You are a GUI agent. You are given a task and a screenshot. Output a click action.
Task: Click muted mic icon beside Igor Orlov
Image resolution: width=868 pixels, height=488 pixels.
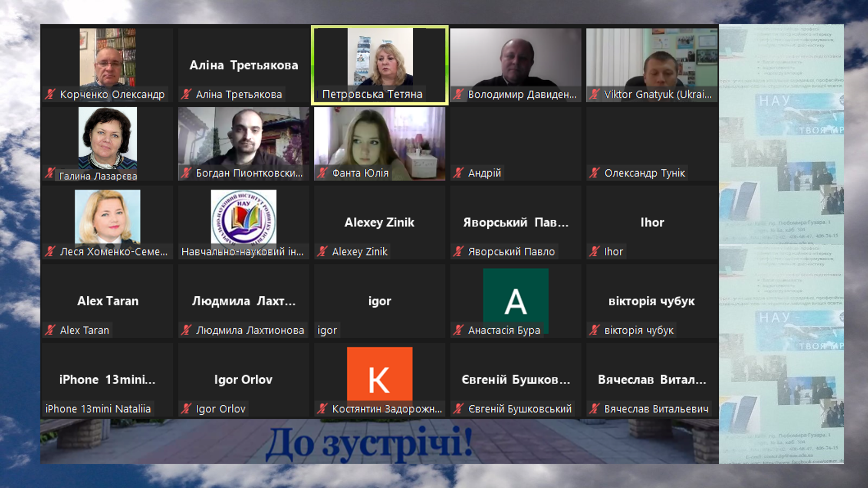pos(186,409)
